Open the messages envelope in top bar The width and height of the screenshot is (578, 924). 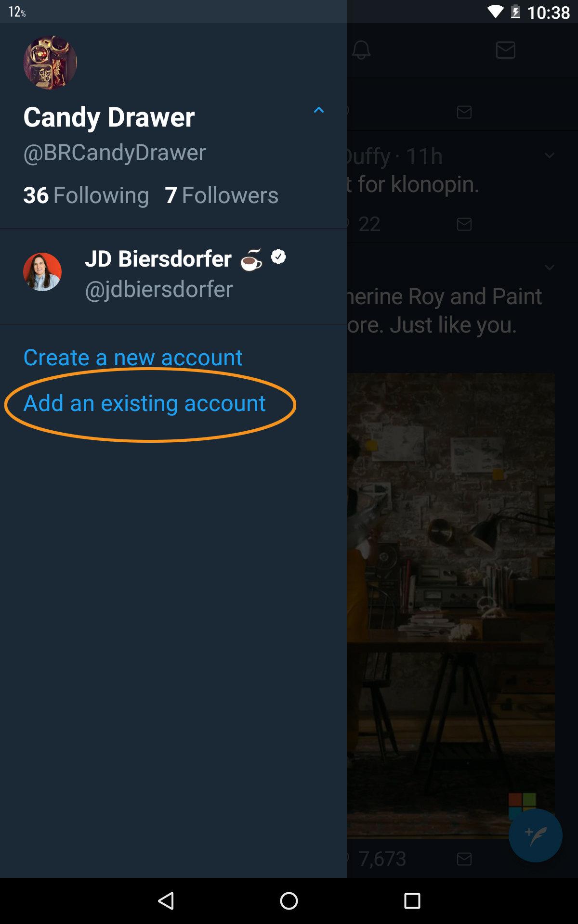click(x=505, y=50)
